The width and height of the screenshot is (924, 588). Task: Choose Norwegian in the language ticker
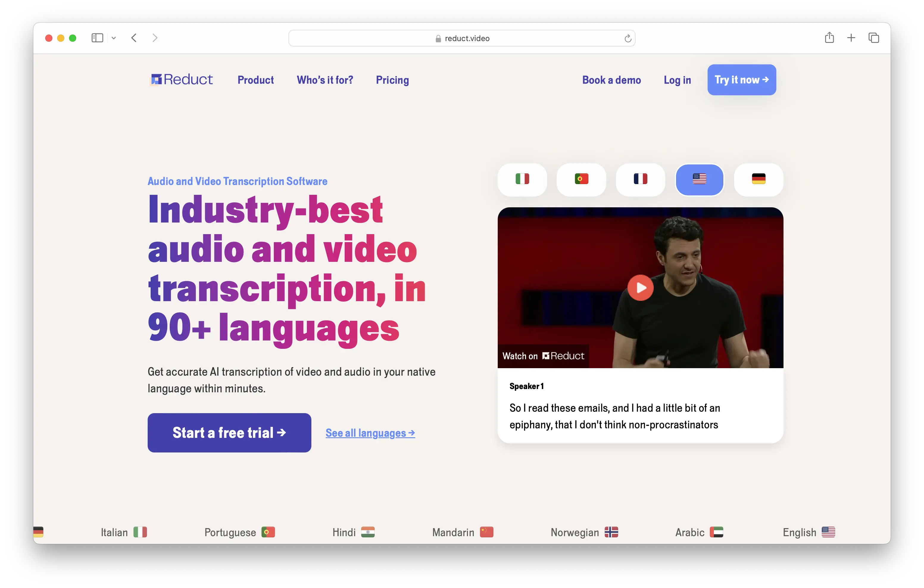(x=584, y=532)
